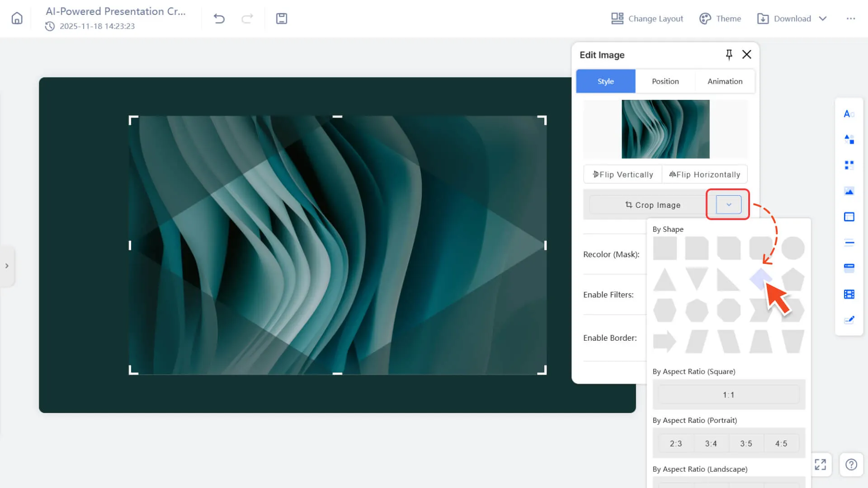This screenshot has width=868, height=488.
Task: Open the shapes tool in right sidebar
Action: (849, 140)
